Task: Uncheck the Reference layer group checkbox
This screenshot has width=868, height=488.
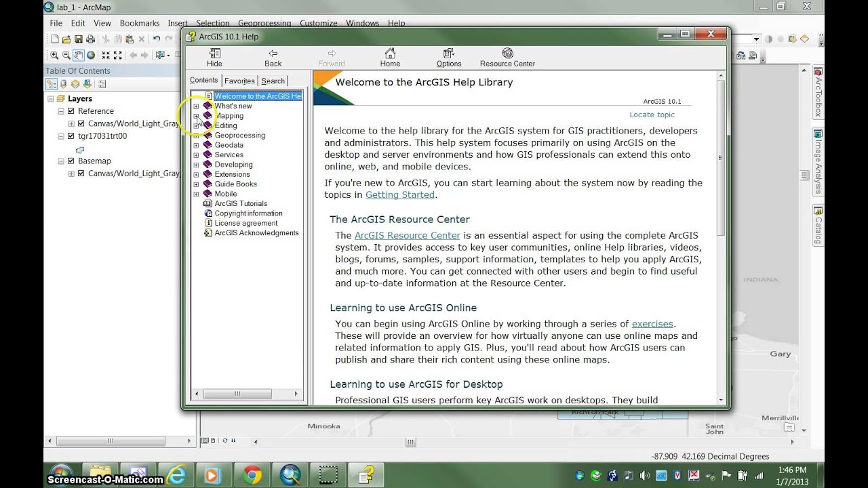Action: point(71,111)
